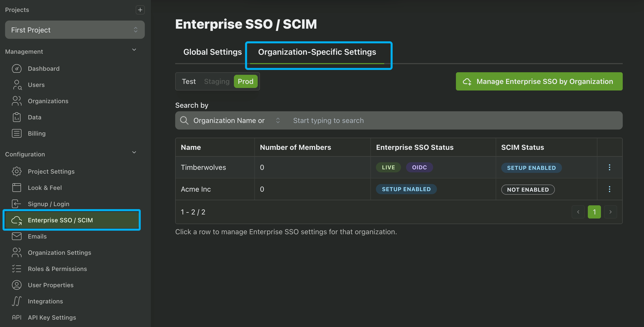The width and height of the screenshot is (644, 327).
Task: Create a new project with the plus button
Action: [x=140, y=10]
